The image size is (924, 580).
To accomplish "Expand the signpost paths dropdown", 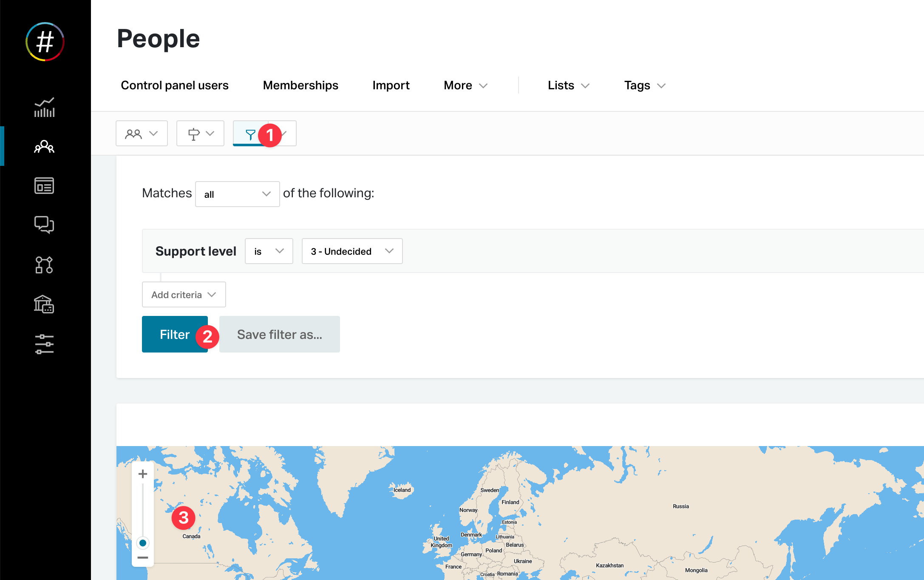I will coord(200,134).
